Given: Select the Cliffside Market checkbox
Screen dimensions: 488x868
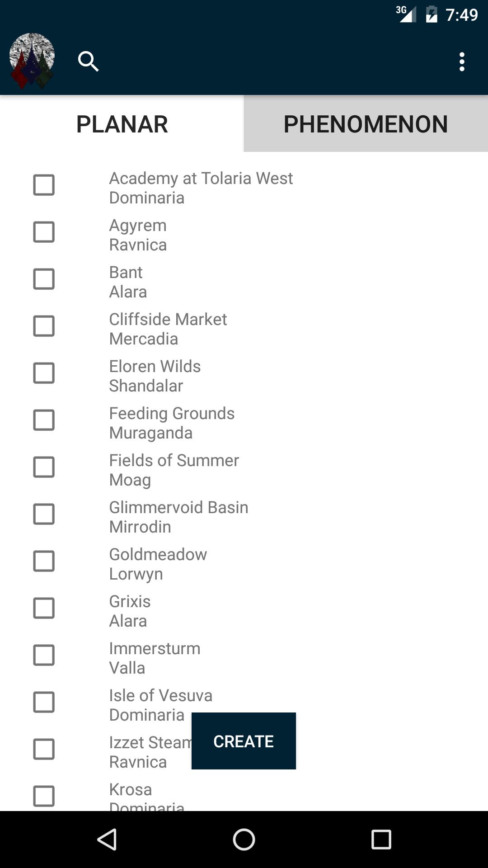Looking at the screenshot, I should (x=44, y=326).
